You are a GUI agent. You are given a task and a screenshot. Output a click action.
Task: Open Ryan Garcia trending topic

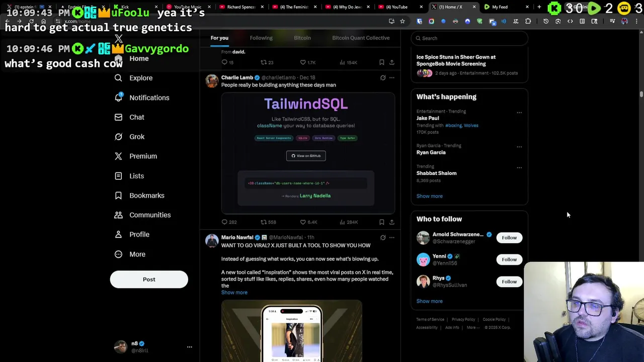(431, 152)
